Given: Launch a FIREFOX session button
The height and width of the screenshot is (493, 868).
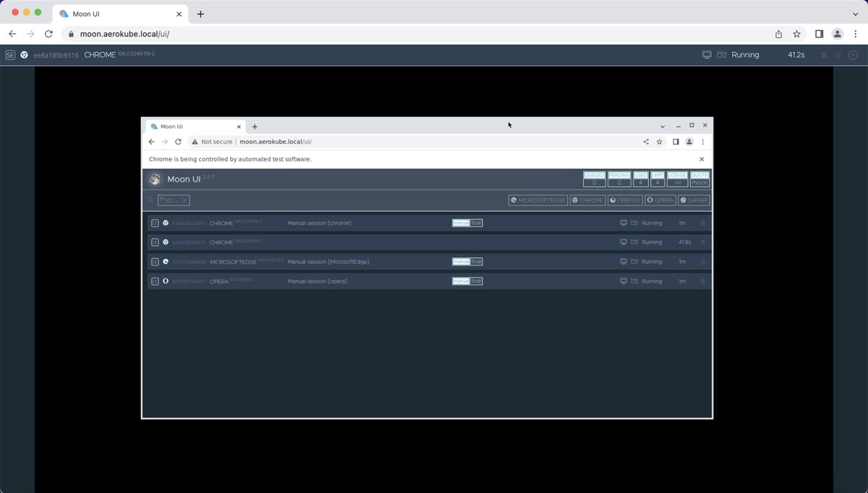Looking at the screenshot, I should pos(626,200).
